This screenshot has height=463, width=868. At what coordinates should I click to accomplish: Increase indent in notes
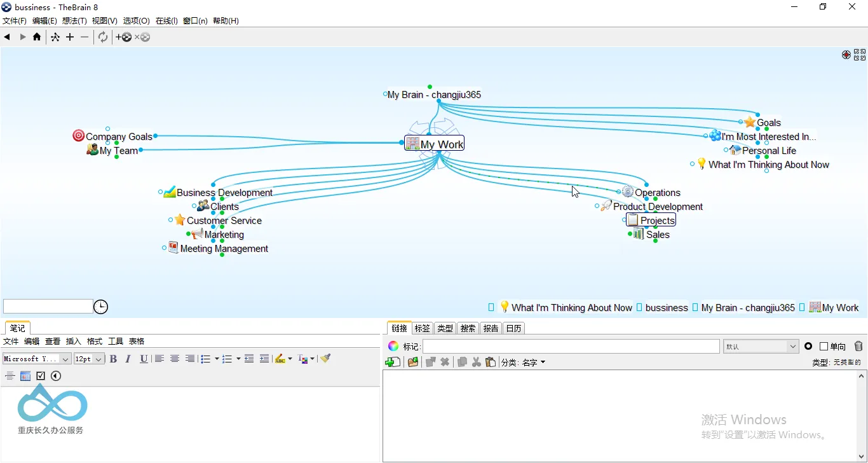pyautogui.click(x=264, y=359)
